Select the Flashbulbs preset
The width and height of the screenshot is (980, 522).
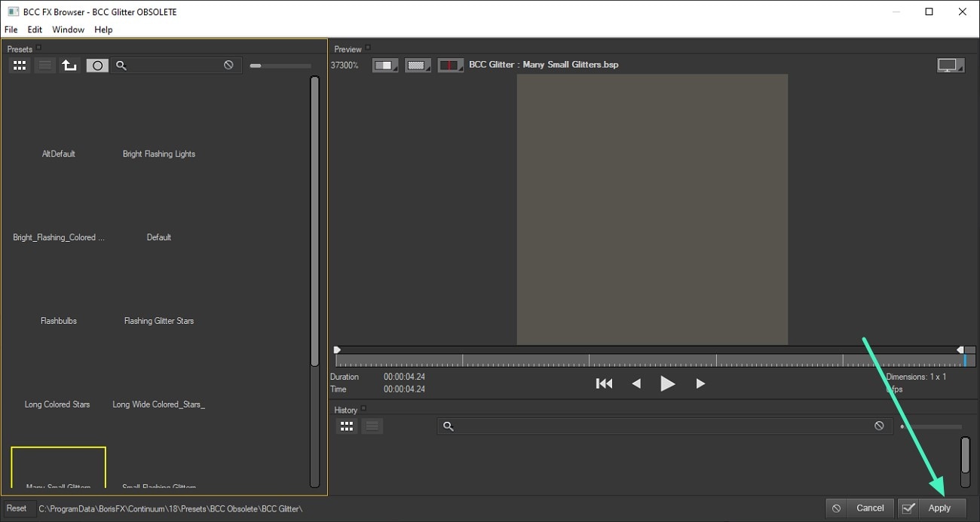[59, 321]
